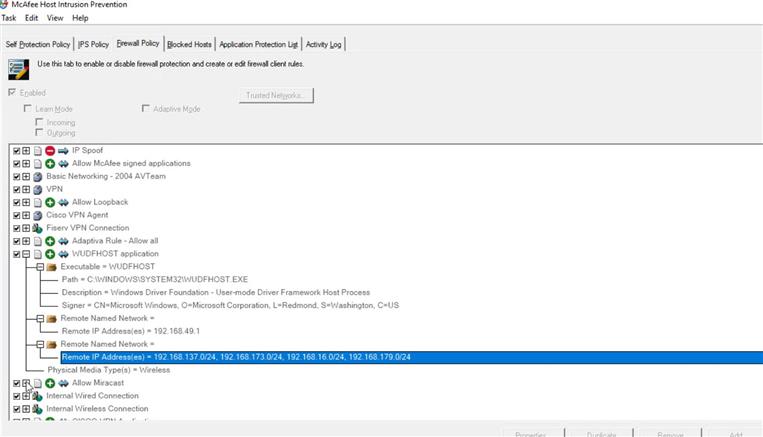Uncheck the IP Spoof rule checkbox
The image size is (763, 437).
pyautogui.click(x=17, y=150)
